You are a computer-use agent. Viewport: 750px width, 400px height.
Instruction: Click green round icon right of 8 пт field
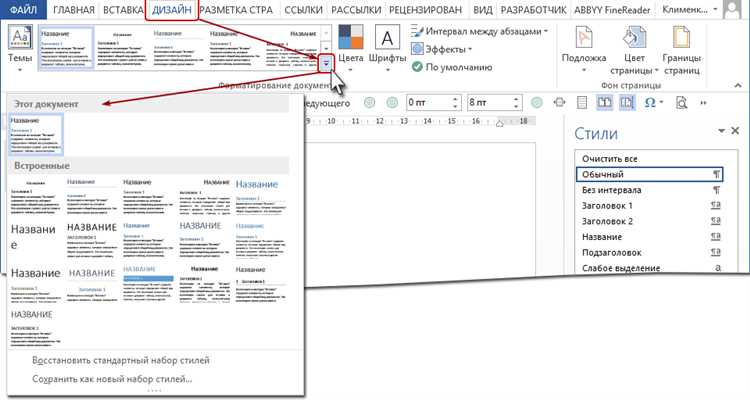[x=537, y=102]
